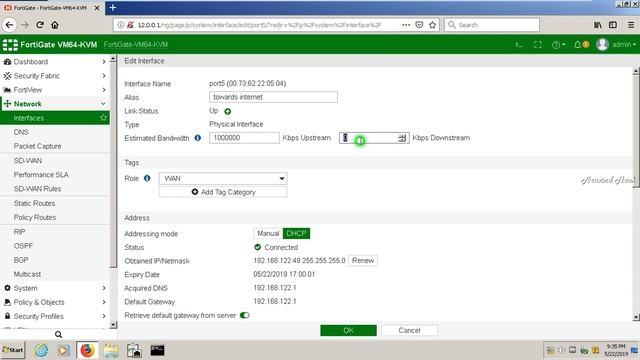Image resolution: width=640 pixels, height=360 pixels.
Task: Click OK to save interface
Action: [x=348, y=330]
